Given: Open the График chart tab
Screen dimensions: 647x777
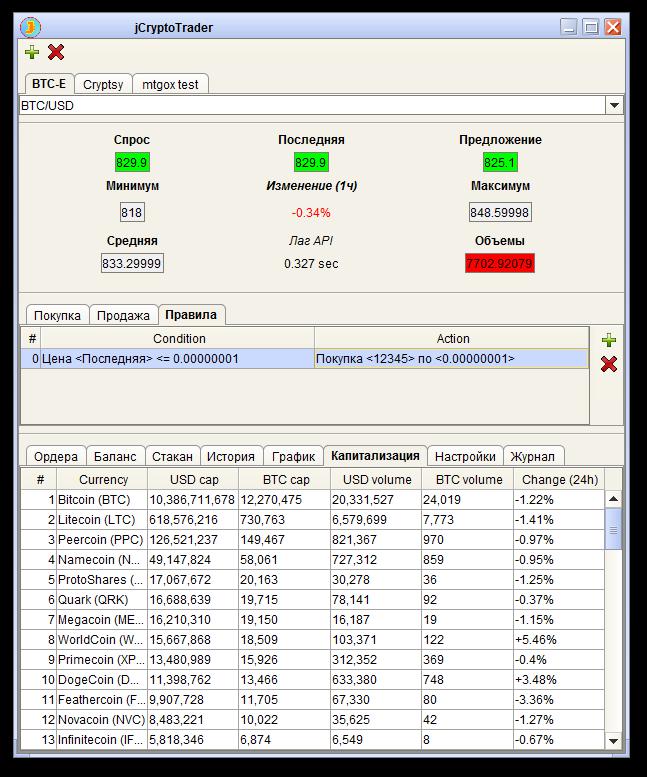Looking at the screenshot, I should [293, 456].
